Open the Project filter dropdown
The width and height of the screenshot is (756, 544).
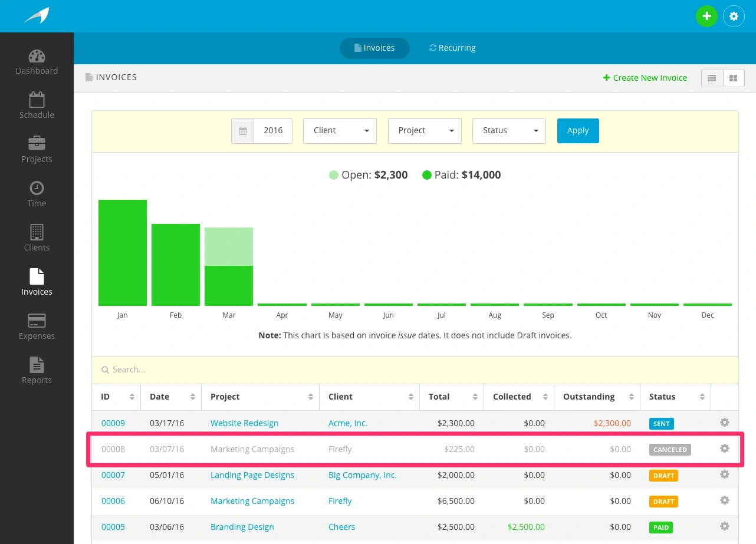425,130
